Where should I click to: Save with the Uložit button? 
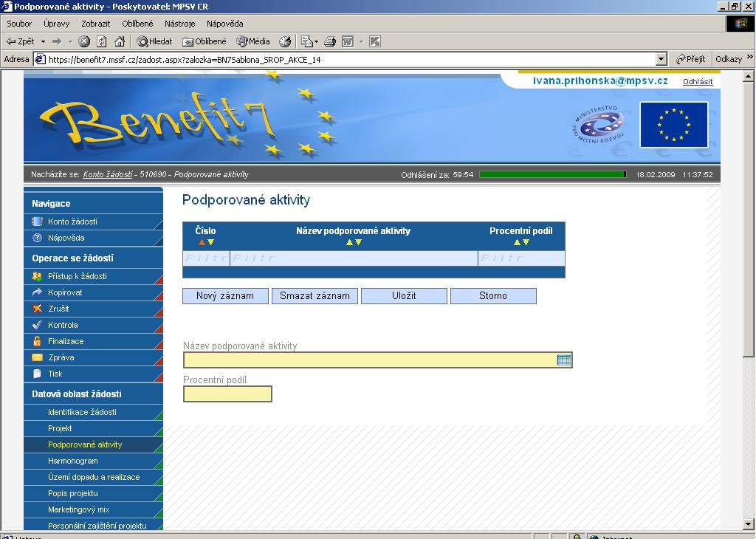tap(404, 296)
